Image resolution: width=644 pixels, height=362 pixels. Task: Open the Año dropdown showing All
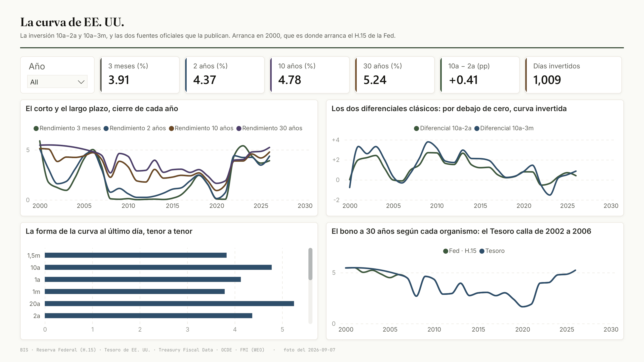click(57, 82)
